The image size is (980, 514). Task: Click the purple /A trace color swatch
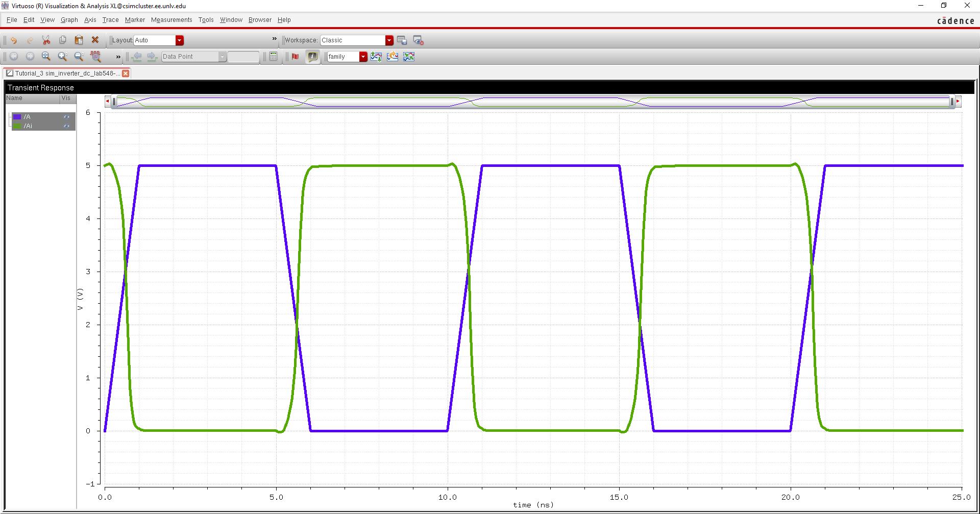(x=17, y=117)
